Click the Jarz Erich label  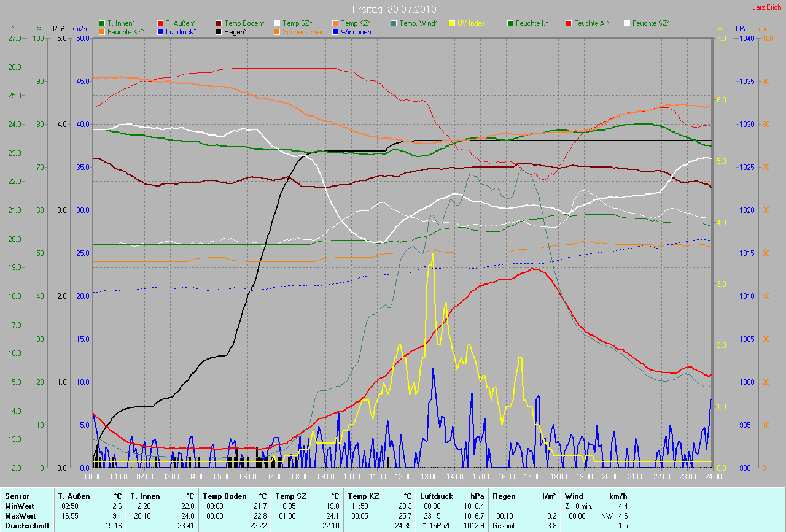click(x=768, y=7)
